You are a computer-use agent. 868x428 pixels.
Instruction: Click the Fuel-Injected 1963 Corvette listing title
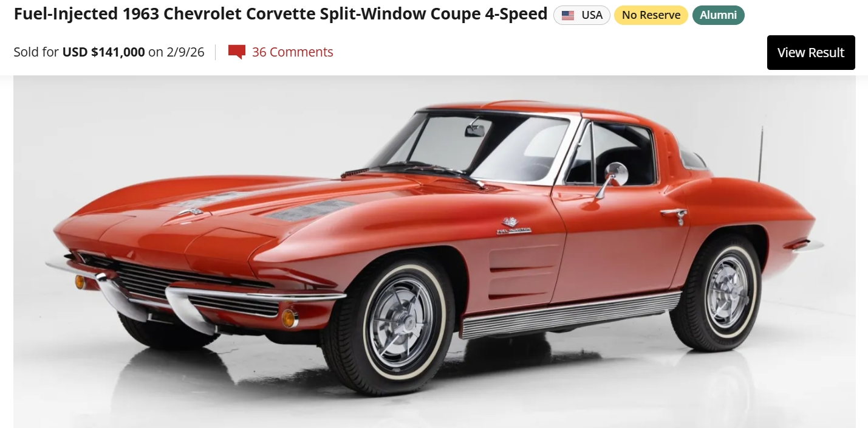pyautogui.click(x=281, y=14)
